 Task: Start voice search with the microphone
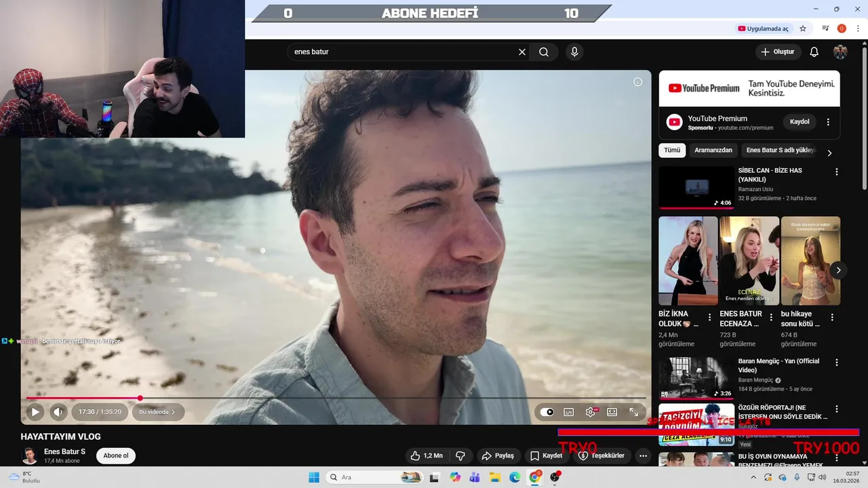[x=574, y=52]
